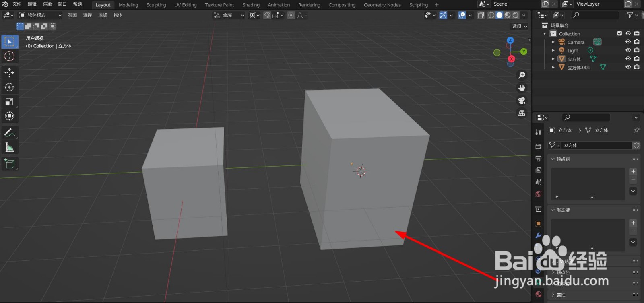The image size is (644, 303).
Task: Click the red X axis gizmo
Action: (512, 59)
